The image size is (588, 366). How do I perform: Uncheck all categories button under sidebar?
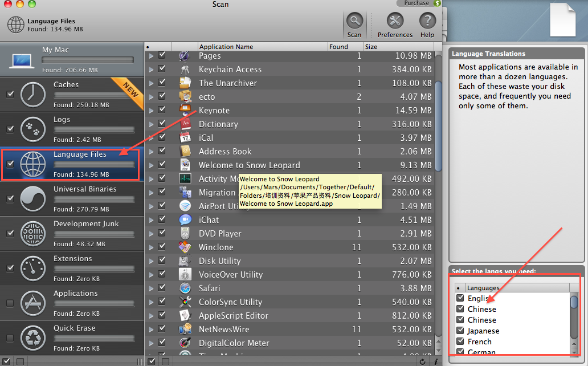point(21,361)
